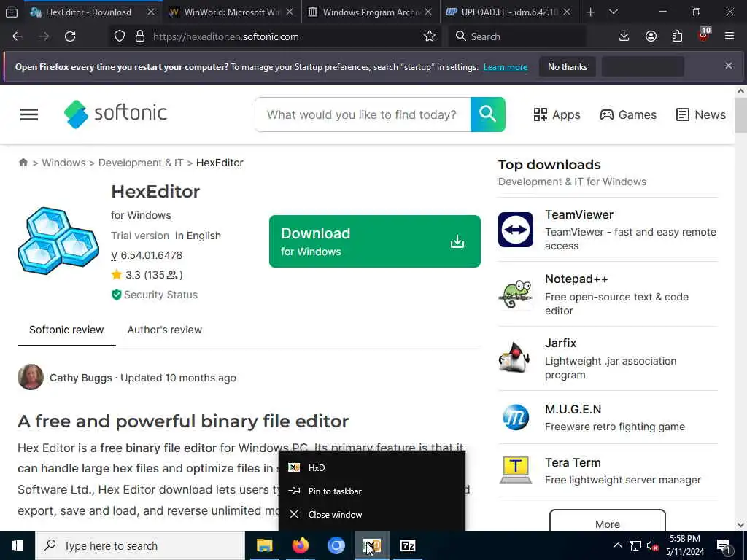Click the home breadcrumb icon
Screen dimensions: 747x560
tap(23, 163)
